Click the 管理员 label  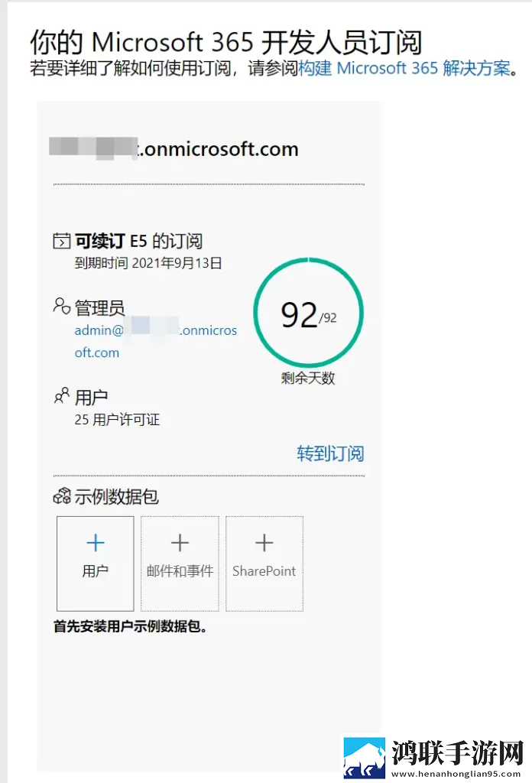pyautogui.click(x=100, y=307)
